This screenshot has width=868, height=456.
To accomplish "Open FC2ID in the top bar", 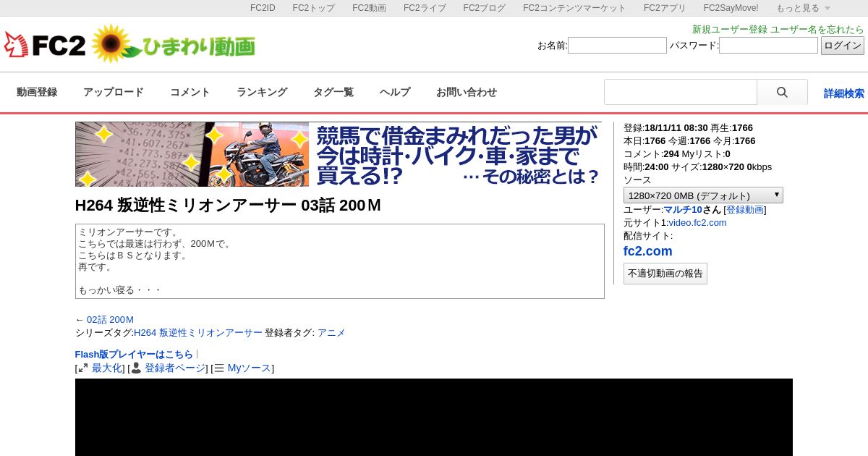I will (x=263, y=8).
